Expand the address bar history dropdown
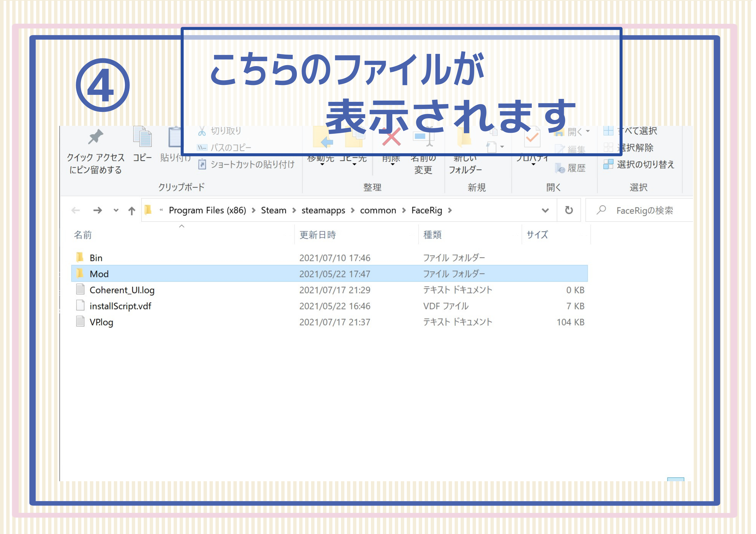Screen dimensions: 756x534 click(x=545, y=211)
